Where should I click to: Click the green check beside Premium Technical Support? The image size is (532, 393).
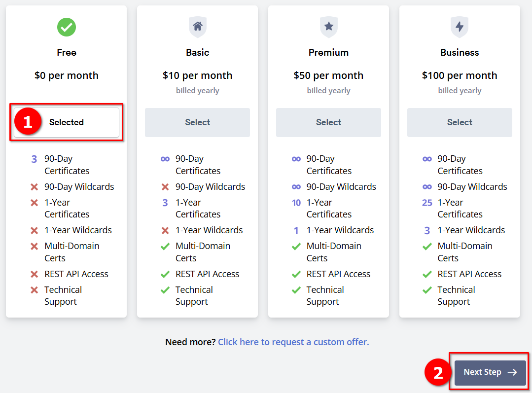coord(296,290)
